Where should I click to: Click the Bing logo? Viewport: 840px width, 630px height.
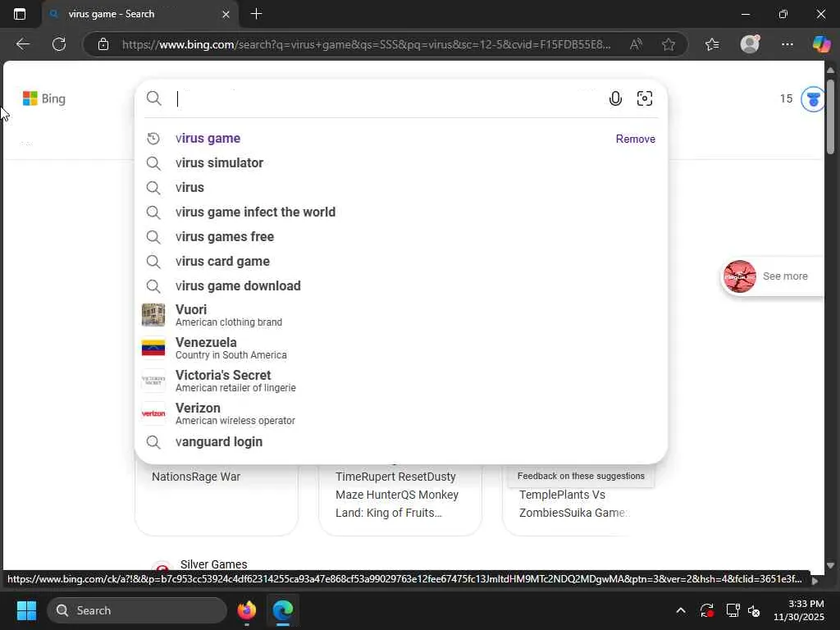click(44, 98)
